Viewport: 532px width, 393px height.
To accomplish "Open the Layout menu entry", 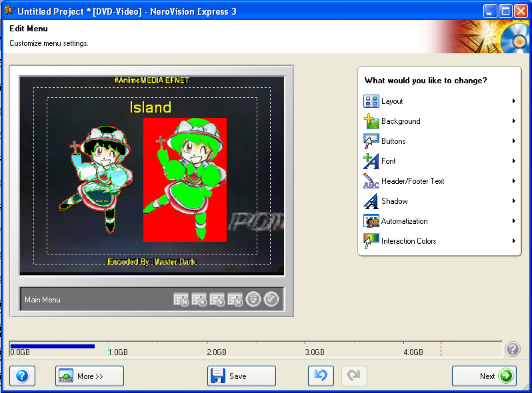I will (440, 101).
